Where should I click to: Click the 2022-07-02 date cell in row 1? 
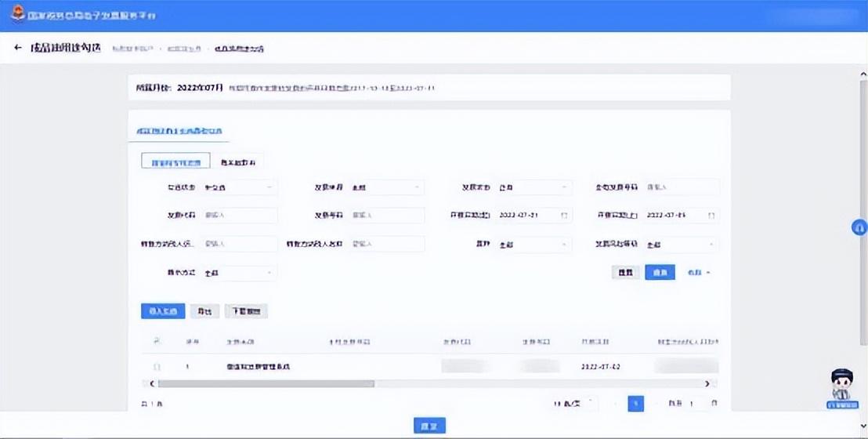(601, 367)
